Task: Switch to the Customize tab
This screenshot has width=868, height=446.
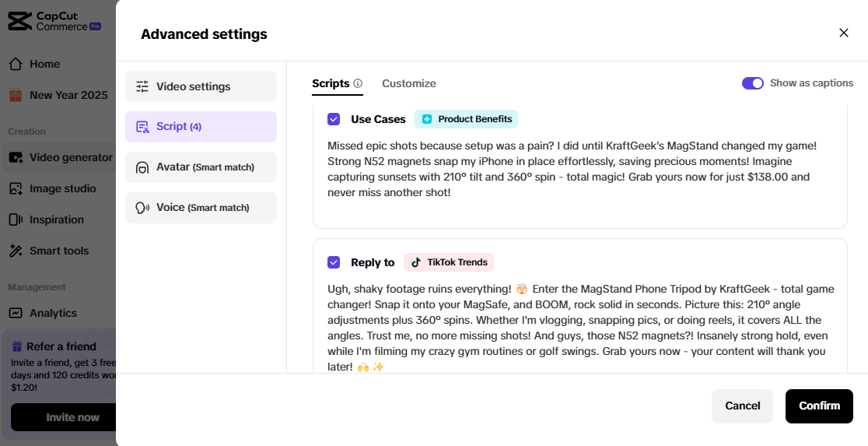Action: click(x=408, y=83)
